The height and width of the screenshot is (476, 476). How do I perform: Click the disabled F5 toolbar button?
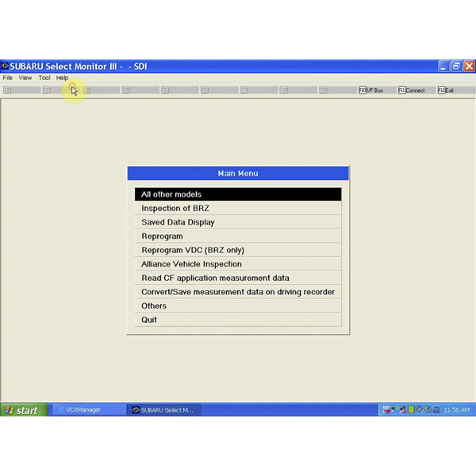click(x=179, y=90)
